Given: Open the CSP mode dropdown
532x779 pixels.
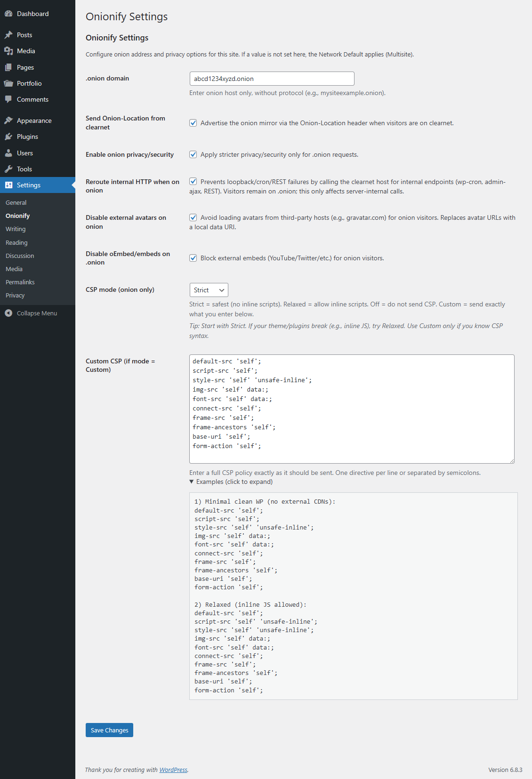Looking at the screenshot, I should (209, 290).
